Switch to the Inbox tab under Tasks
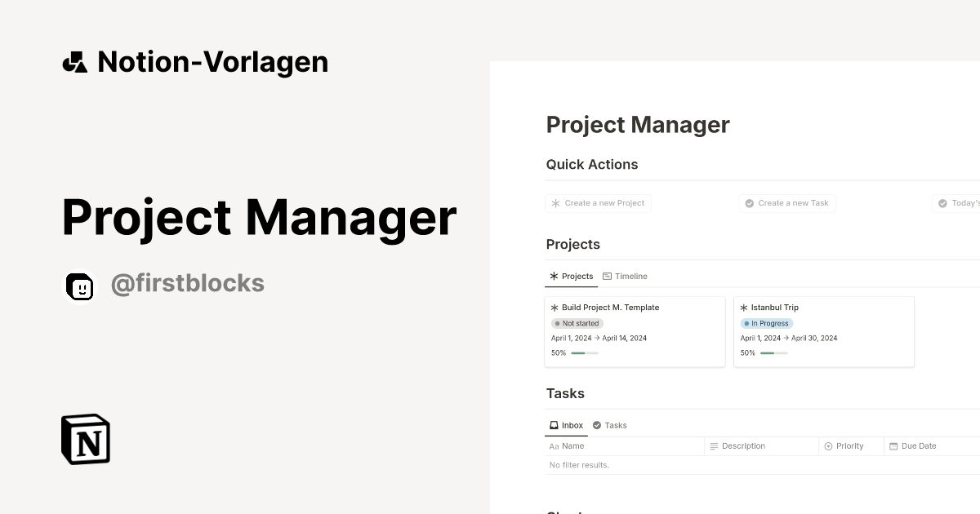The height and width of the screenshot is (514, 980). pyautogui.click(x=566, y=425)
